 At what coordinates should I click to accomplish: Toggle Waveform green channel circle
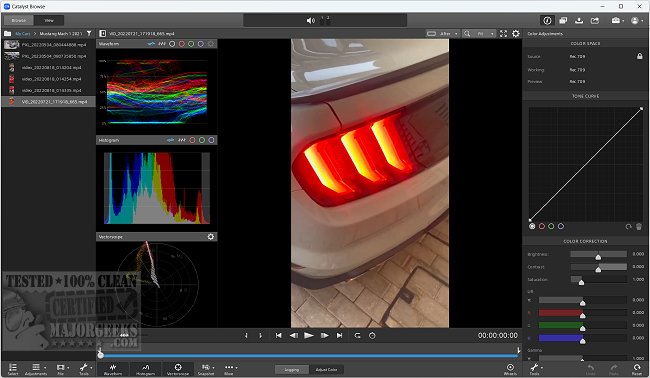191,44
